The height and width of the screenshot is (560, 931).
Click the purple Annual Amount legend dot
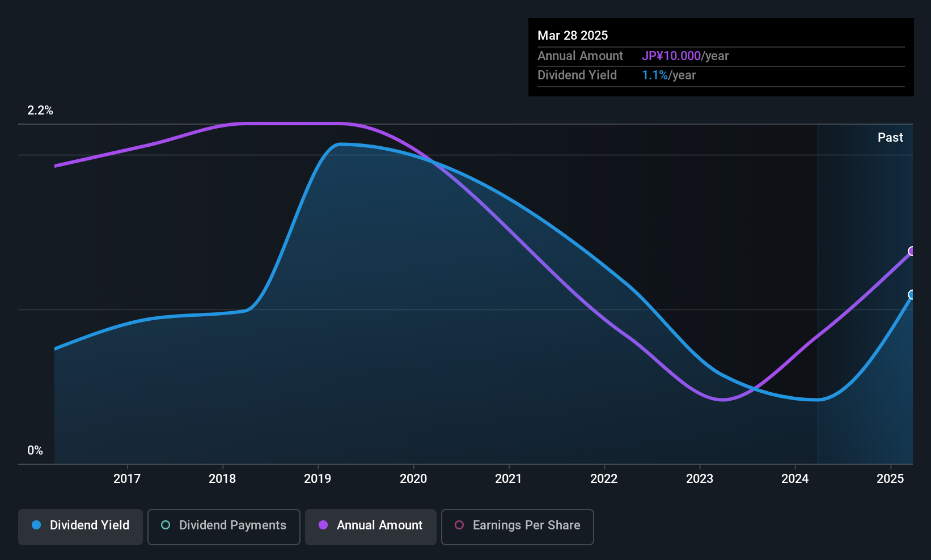[x=323, y=525]
